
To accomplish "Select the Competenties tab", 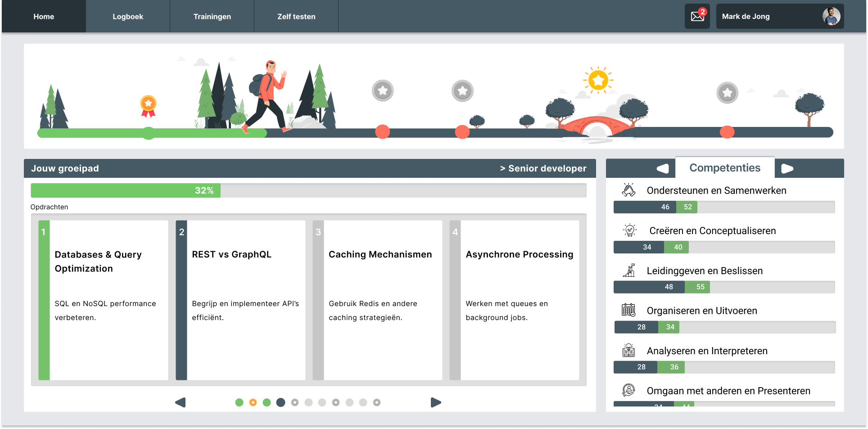I will tap(725, 168).
